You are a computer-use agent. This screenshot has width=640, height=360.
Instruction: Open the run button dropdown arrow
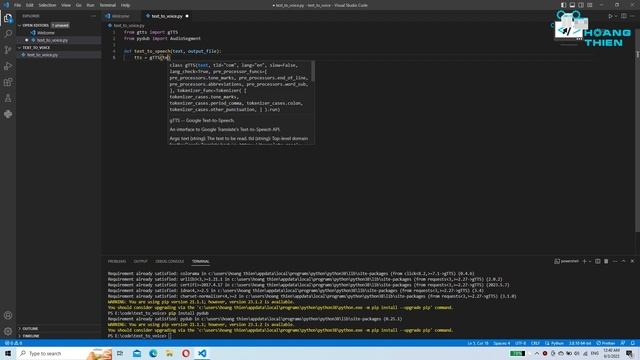tap(616, 16)
